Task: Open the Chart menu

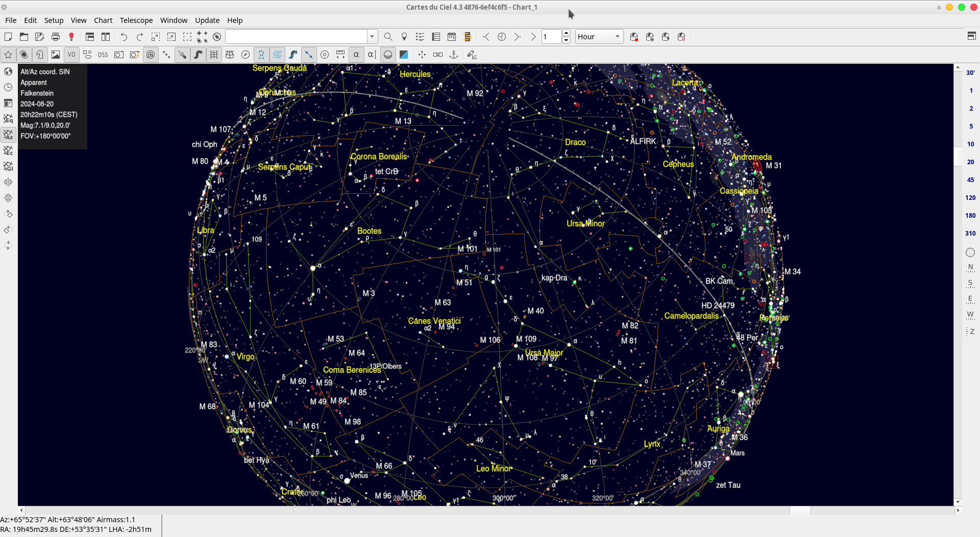Action: pos(103,20)
